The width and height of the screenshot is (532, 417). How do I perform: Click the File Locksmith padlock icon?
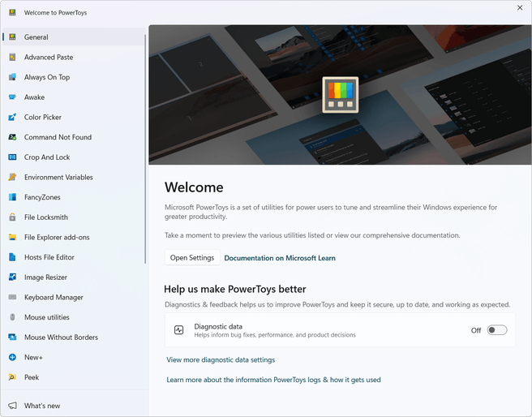click(x=12, y=217)
